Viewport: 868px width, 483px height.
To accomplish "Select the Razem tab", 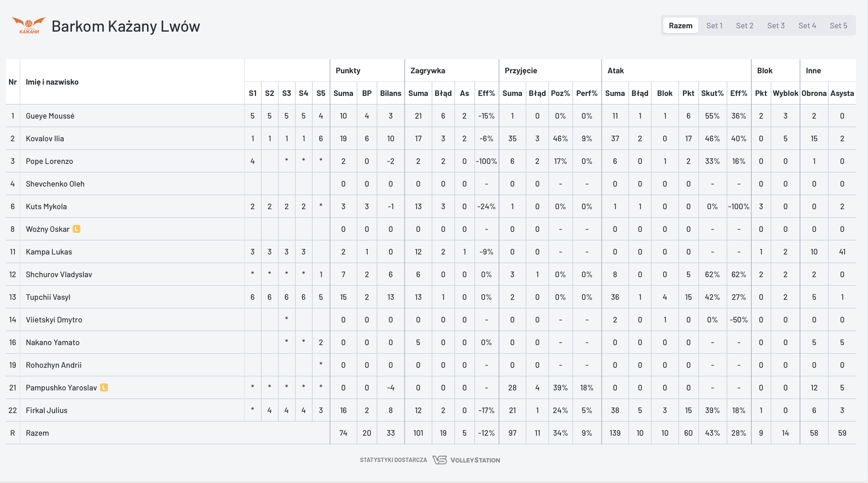I will coord(680,26).
